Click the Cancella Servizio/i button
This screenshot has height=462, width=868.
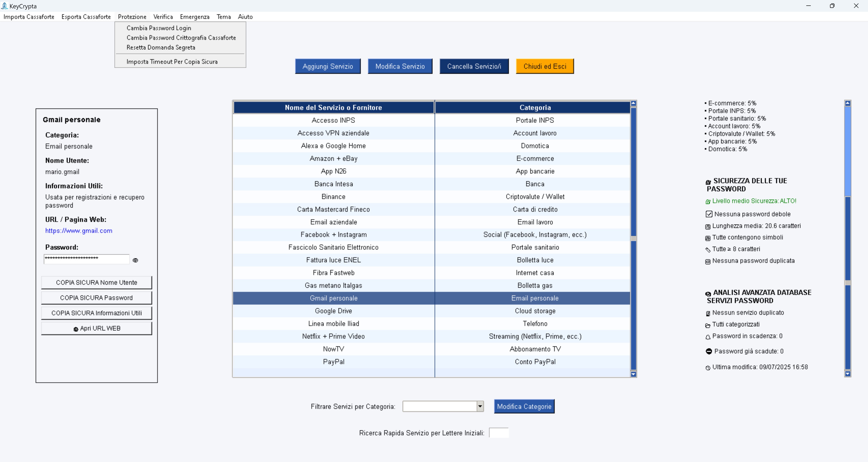click(x=474, y=66)
